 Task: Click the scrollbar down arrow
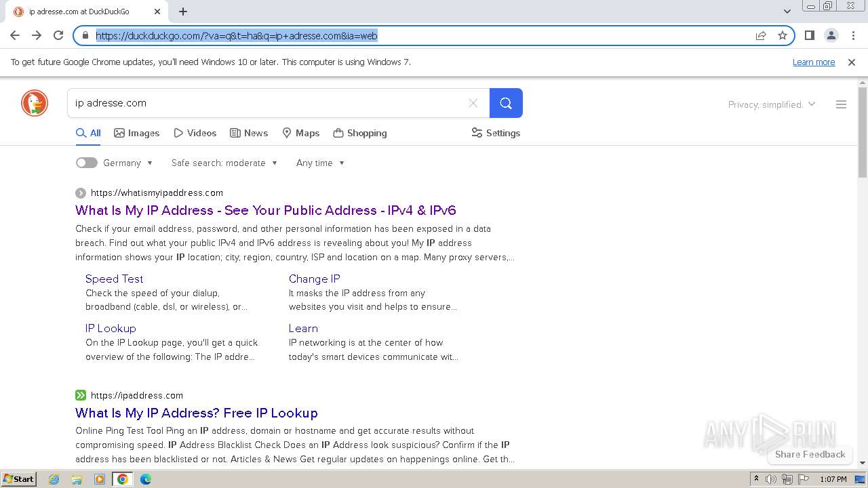click(863, 463)
